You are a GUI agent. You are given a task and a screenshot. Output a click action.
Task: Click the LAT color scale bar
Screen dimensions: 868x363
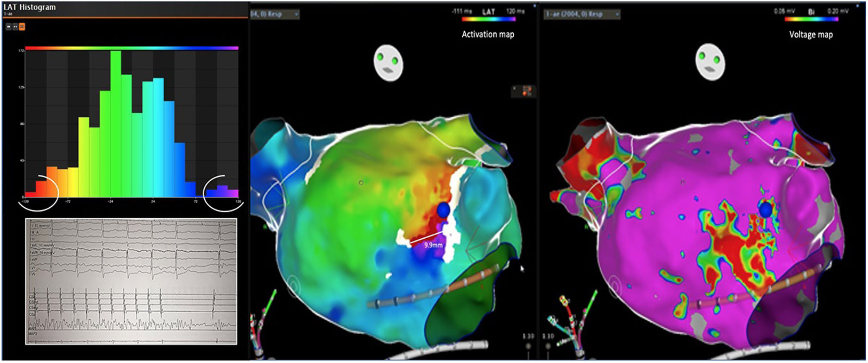(488, 19)
